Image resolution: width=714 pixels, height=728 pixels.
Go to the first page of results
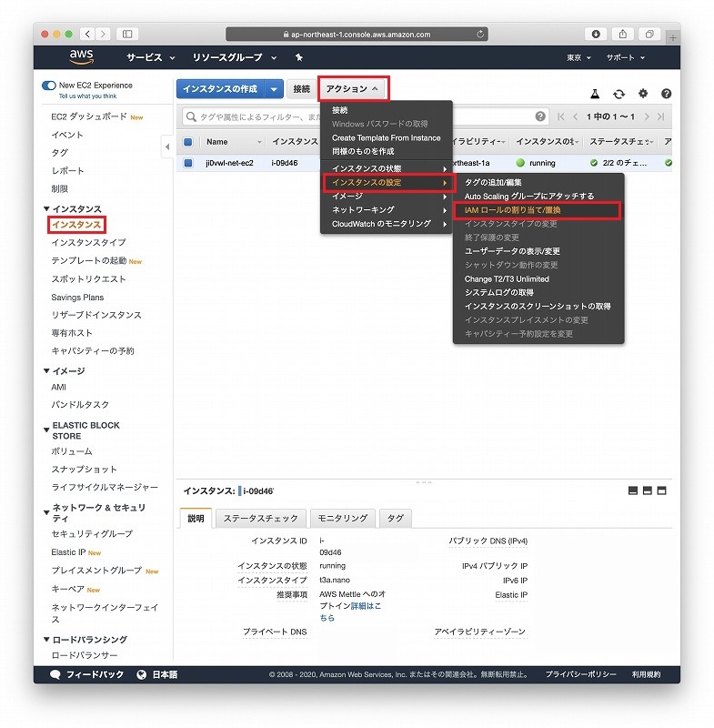pyautogui.click(x=561, y=116)
